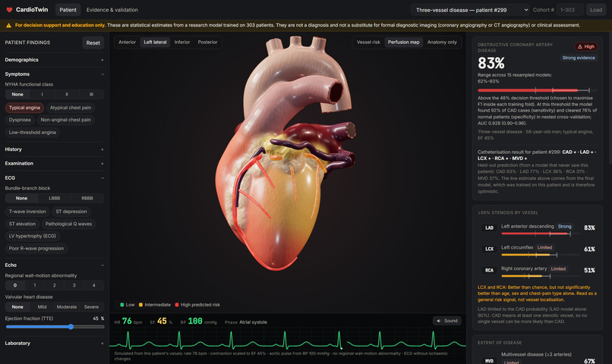
Task: Click the 83% CAD probability range bar
Action: (538, 90)
